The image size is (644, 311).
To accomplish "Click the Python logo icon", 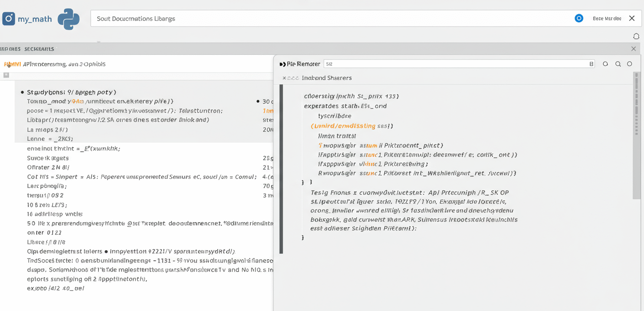I will (69, 19).
